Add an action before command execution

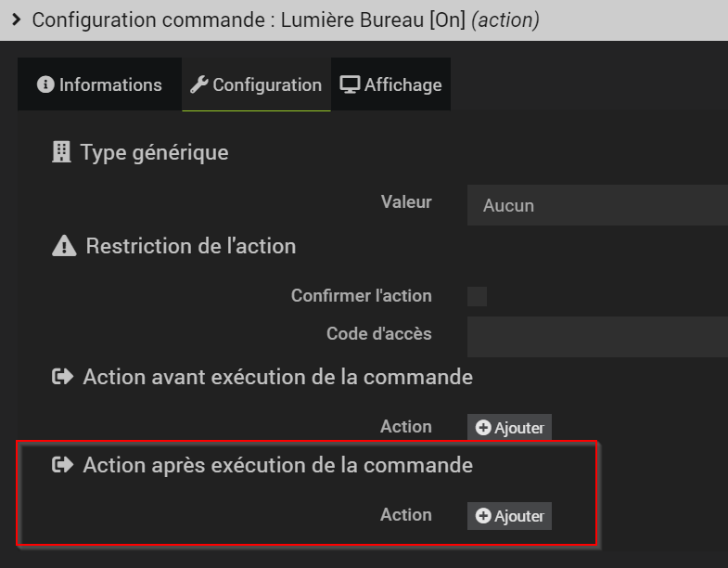click(x=509, y=428)
